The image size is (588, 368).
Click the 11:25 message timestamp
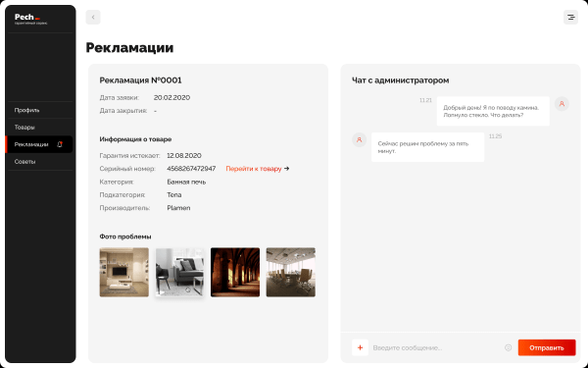pyautogui.click(x=495, y=136)
